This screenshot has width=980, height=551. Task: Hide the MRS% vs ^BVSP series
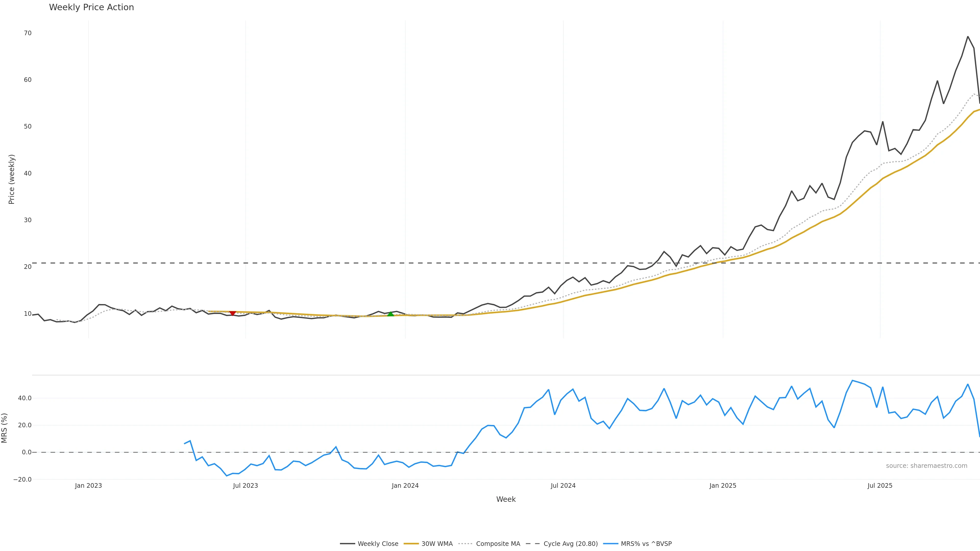(646, 544)
